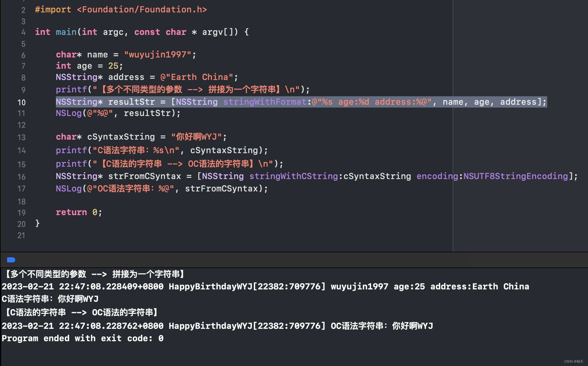588x366 pixels.
Task: Click the @"Earth China" string literal
Action: pos(196,77)
